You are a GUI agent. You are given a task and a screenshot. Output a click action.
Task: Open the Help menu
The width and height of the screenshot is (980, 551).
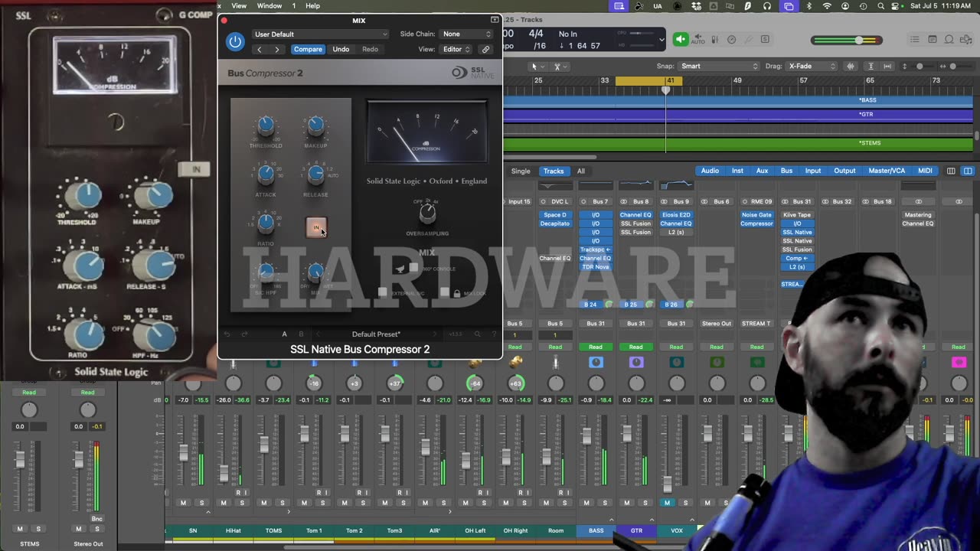click(313, 6)
